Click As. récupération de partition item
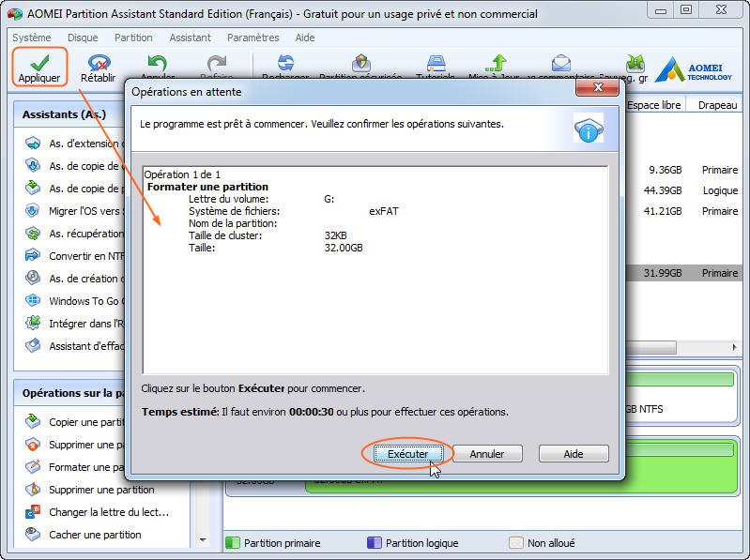The width and height of the screenshot is (750, 560). (74, 234)
